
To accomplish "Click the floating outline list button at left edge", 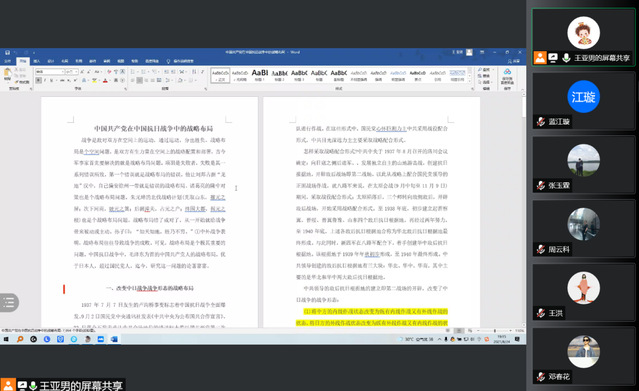I will coord(9,303).
